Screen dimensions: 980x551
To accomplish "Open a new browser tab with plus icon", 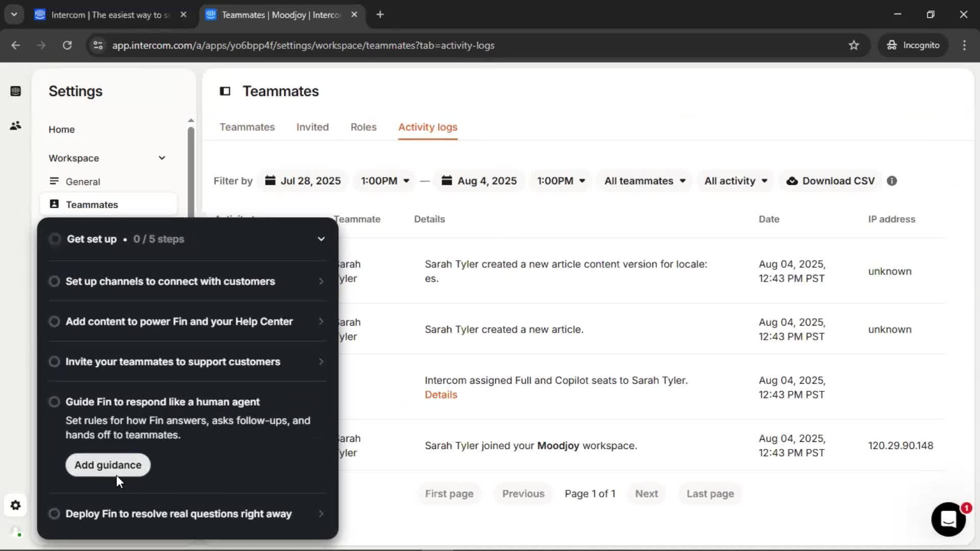I will (x=380, y=15).
